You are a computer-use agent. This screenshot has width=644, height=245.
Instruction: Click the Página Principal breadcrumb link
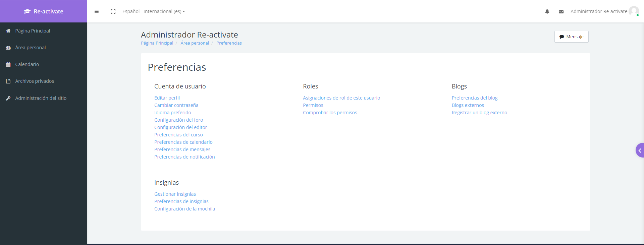coord(157,43)
